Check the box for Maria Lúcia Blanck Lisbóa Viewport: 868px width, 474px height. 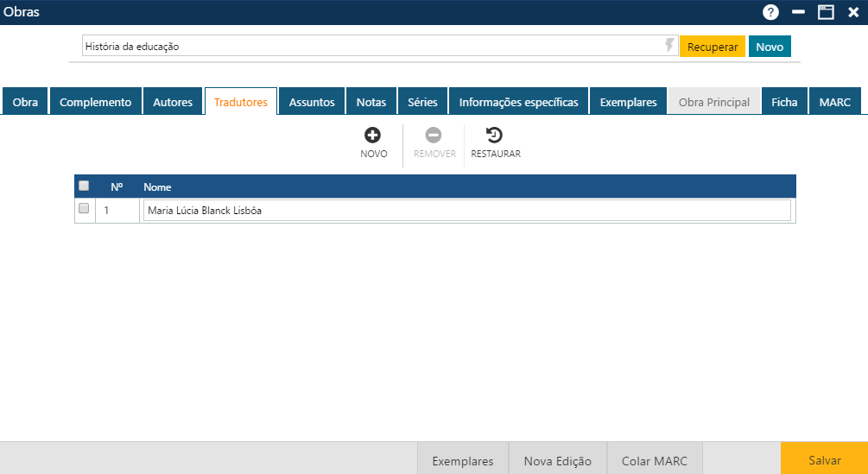coord(84,209)
